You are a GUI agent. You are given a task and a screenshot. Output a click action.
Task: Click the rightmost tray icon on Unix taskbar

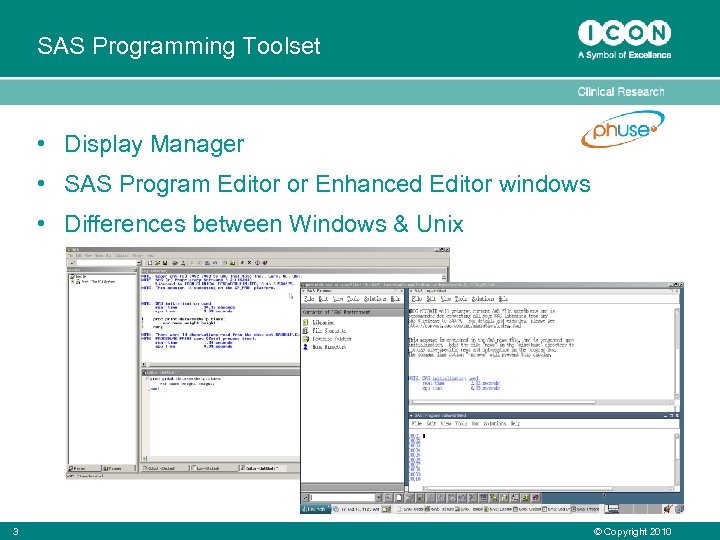click(x=679, y=509)
